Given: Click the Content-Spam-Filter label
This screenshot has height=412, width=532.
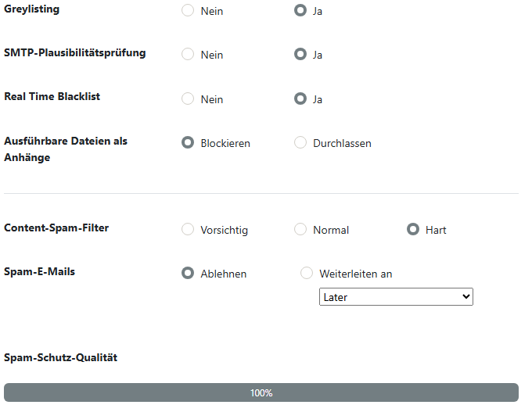Looking at the screenshot, I should [x=56, y=228].
